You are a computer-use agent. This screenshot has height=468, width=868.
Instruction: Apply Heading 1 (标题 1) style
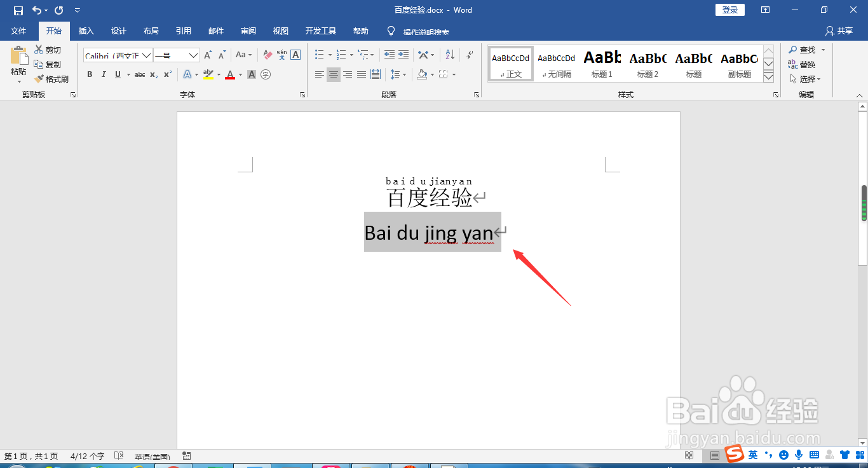coord(602,64)
